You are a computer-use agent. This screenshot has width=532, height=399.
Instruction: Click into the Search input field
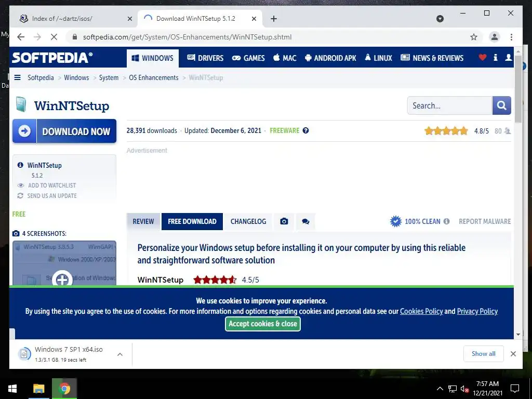pos(449,105)
